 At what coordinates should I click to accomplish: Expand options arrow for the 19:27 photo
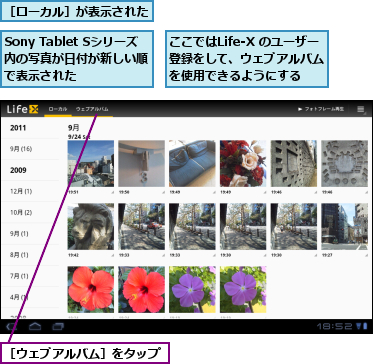(x=366, y=255)
